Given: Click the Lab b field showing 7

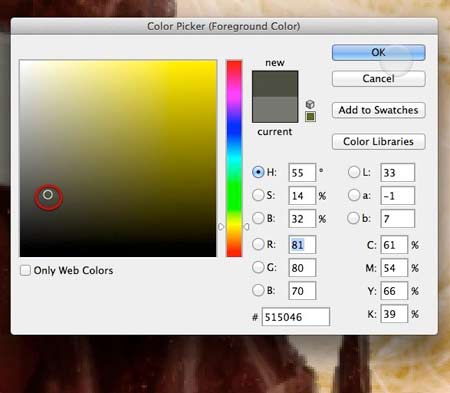Looking at the screenshot, I should coord(398,218).
